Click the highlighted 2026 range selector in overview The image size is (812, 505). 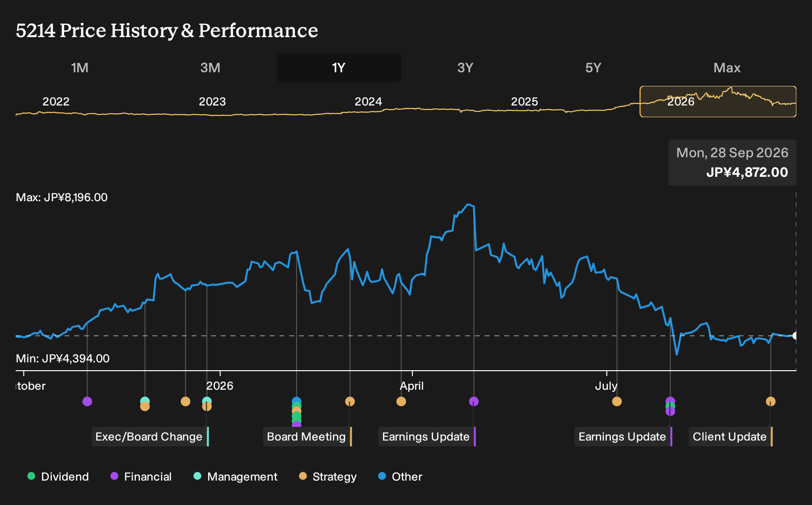[718, 102]
